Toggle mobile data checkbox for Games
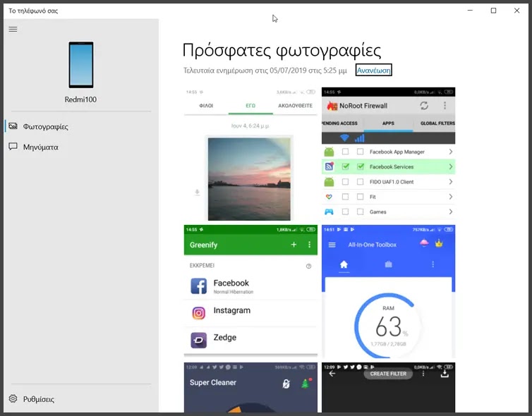Screen dimensions: 532x416 point(361,212)
